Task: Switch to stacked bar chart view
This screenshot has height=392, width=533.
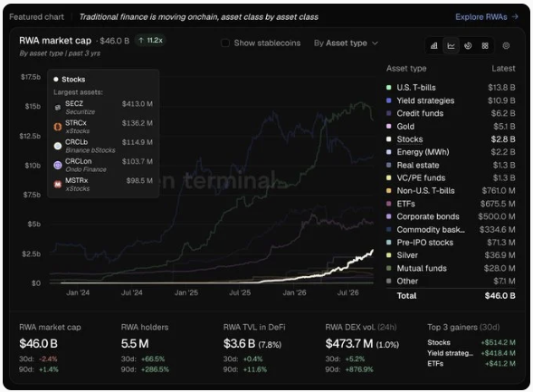Action: 434,45
